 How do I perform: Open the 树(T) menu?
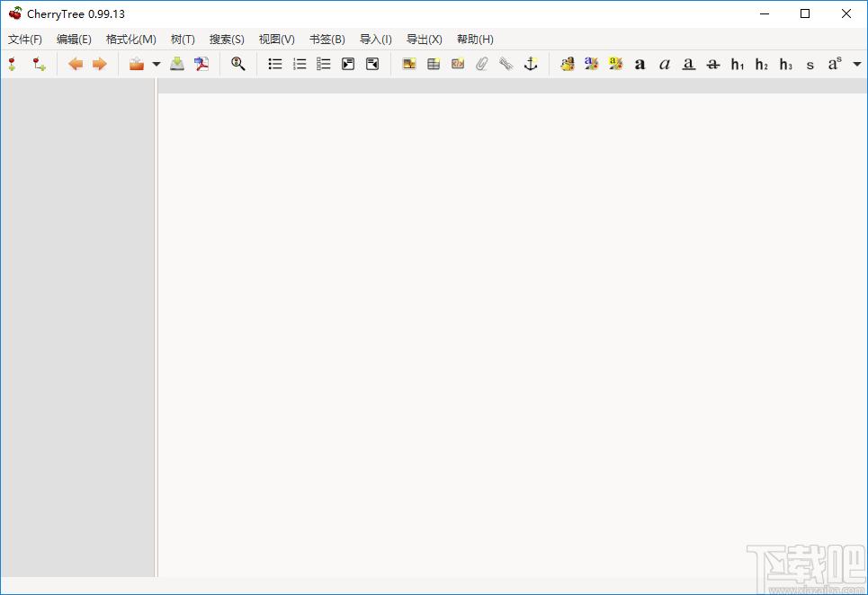pos(183,40)
